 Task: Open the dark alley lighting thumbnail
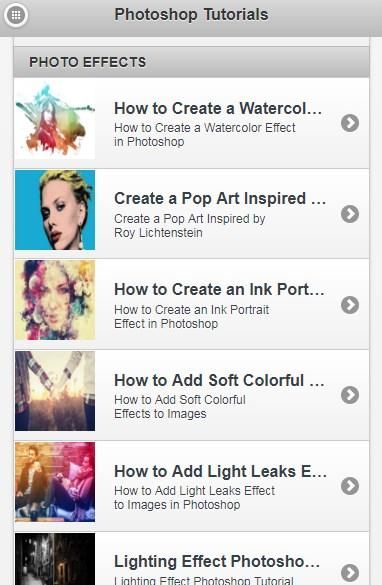pos(55,559)
